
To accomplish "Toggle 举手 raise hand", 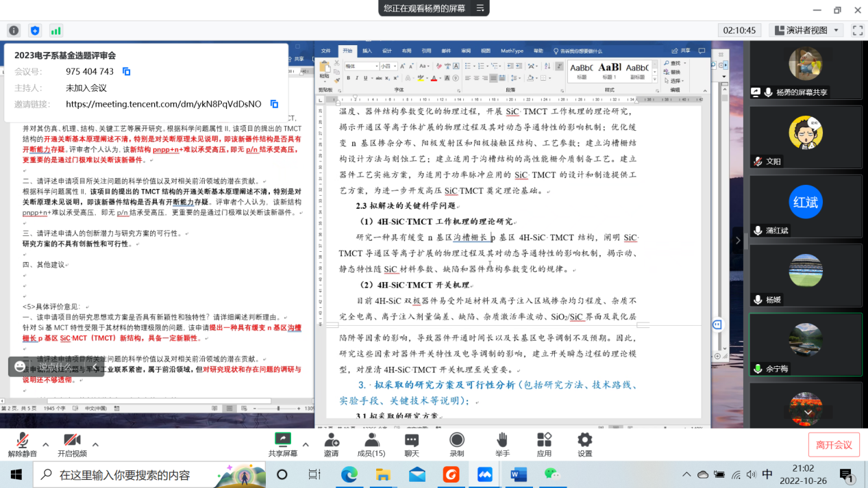I will pyautogui.click(x=502, y=444).
